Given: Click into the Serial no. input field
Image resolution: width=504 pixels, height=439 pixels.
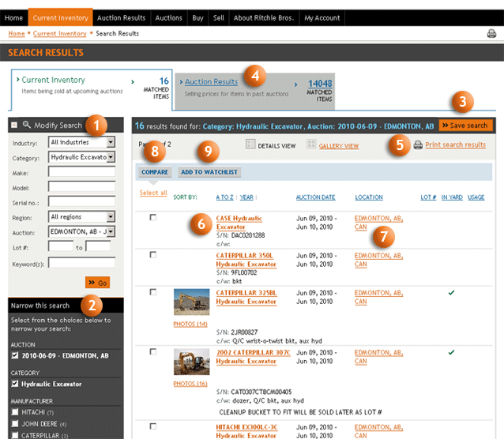Looking at the screenshot, I should click(x=81, y=201).
